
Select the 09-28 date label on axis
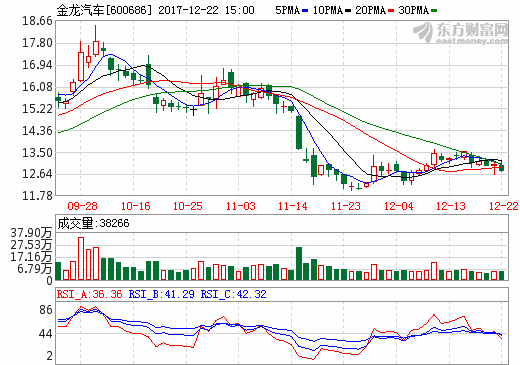coord(83,206)
